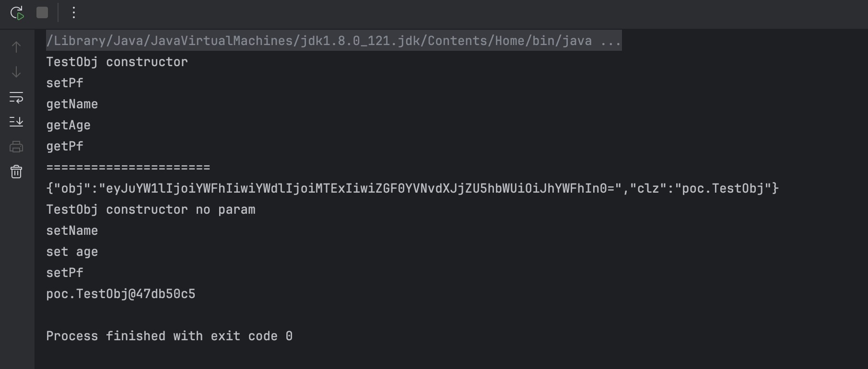Toggle soft-wrap in console
This screenshot has height=369, width=868.
coord(16,97)
